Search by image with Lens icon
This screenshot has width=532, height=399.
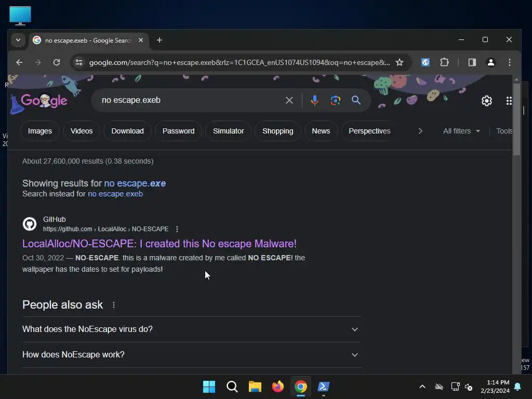click(336, 100)
